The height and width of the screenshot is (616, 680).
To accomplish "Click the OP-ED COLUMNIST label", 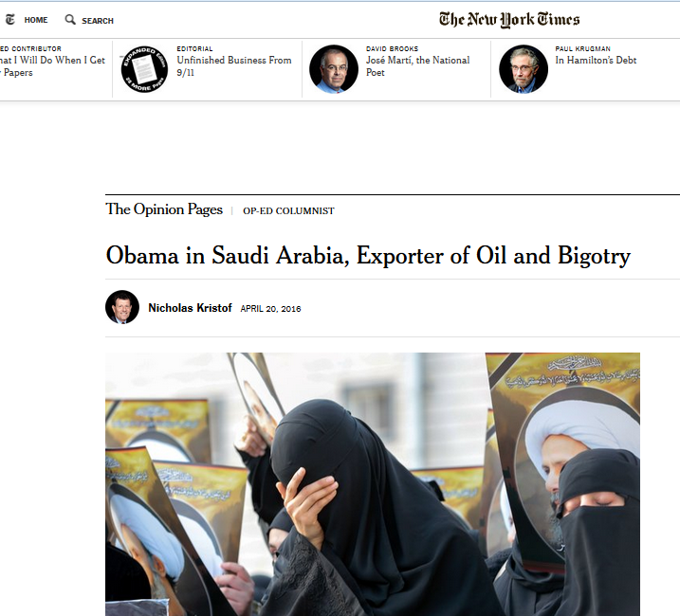I will [x=288, y=211].
